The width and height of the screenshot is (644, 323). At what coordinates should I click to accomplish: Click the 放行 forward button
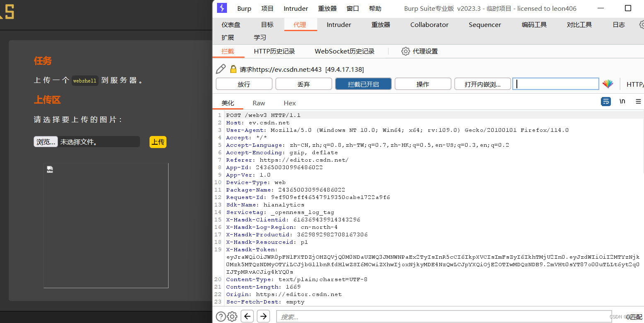click(244, 84)
